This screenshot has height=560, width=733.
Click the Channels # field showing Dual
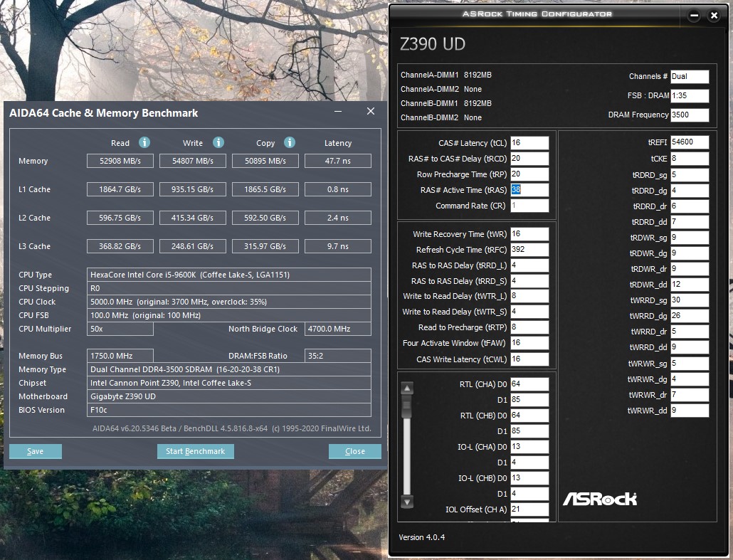[x=690, y=77]
